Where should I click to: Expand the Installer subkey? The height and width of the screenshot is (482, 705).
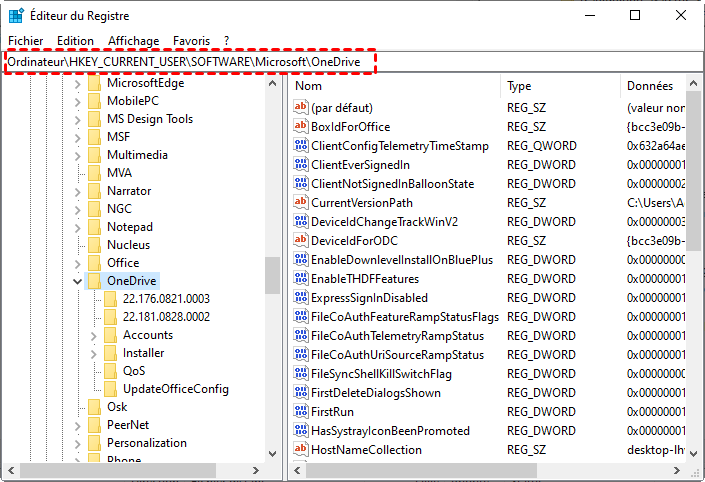tap(94, 353)
